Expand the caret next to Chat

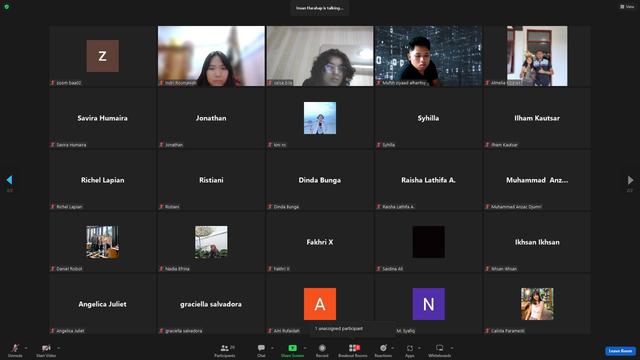(272, 348)
